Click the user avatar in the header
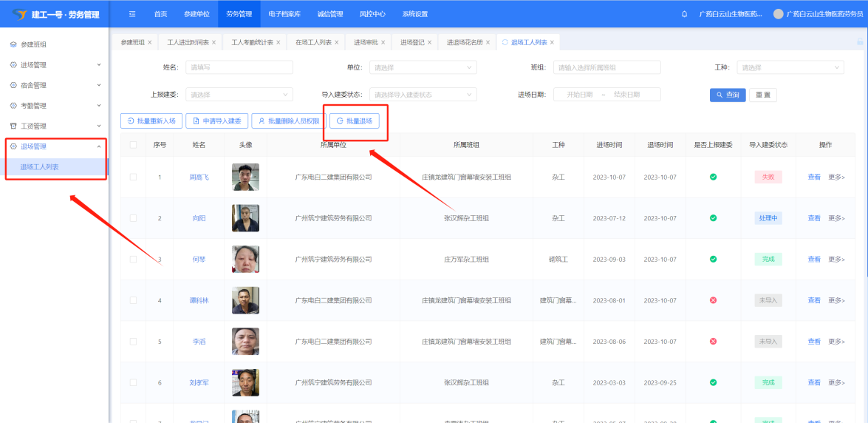This screenshot has width=868, height=423. (778, 14)
